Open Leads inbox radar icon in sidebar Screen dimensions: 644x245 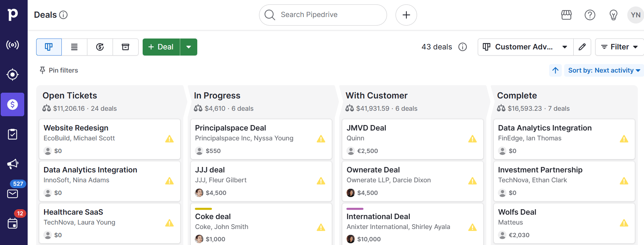pyautogui.click(x=13, y=45)
